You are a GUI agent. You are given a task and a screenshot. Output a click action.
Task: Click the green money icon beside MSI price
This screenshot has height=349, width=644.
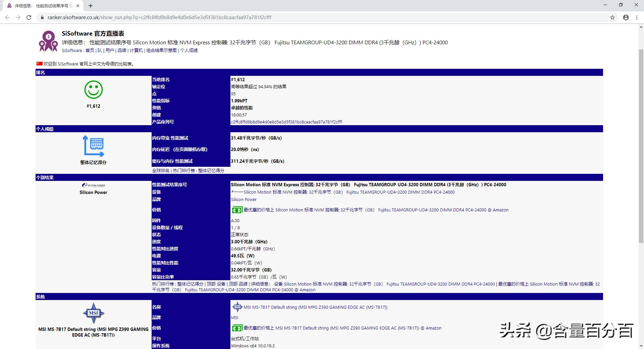tap(237, 328)
